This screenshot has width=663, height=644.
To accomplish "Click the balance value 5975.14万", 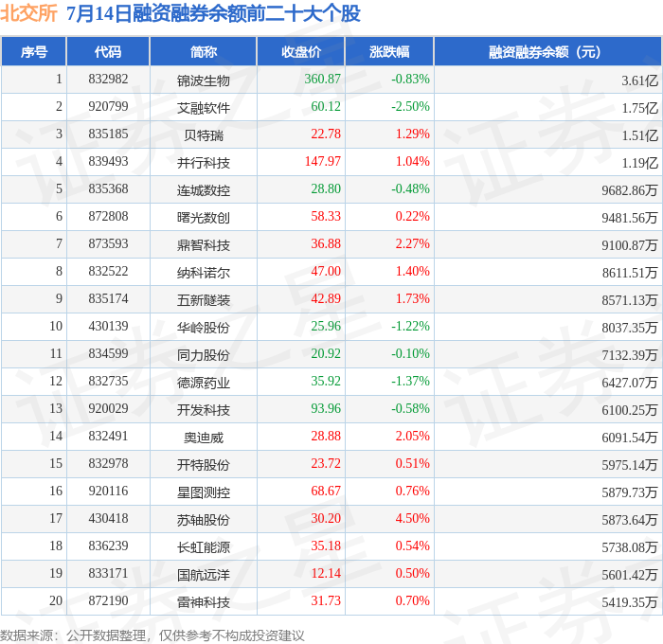I will tap(630, 465).
